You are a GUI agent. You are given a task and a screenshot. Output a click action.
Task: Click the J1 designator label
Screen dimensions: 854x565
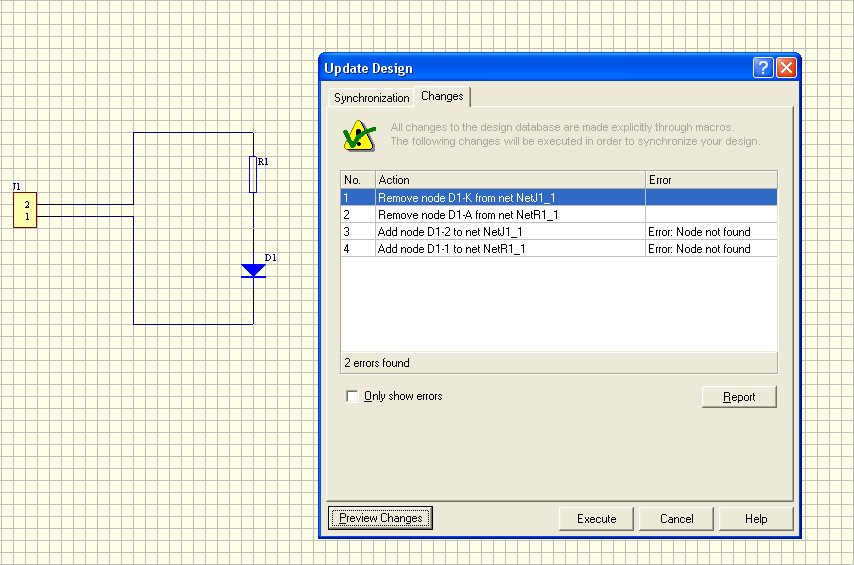click(x=16, y=186)
